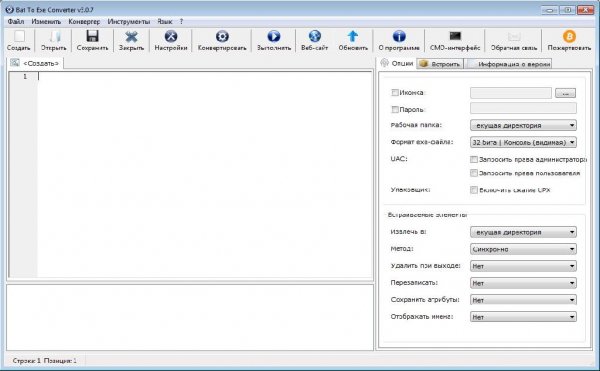This screenshot has width=600, height=371.
Task: Click the Создать (New) toolbar icon
Action: pos(19,36)
